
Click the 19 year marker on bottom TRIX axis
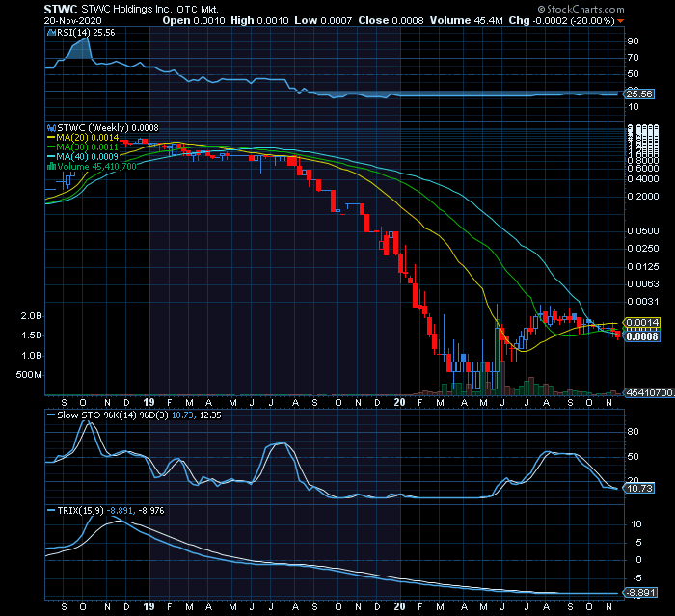[148, 606]
